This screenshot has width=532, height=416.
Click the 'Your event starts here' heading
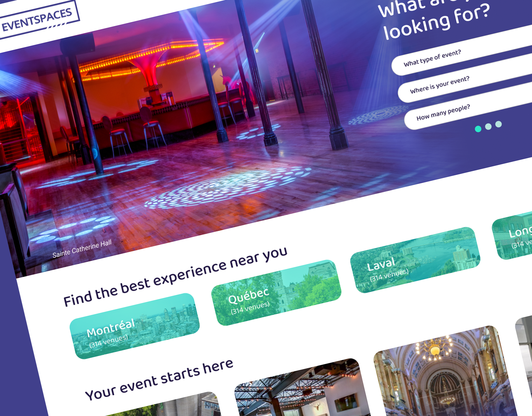click(x=159, y=379)
